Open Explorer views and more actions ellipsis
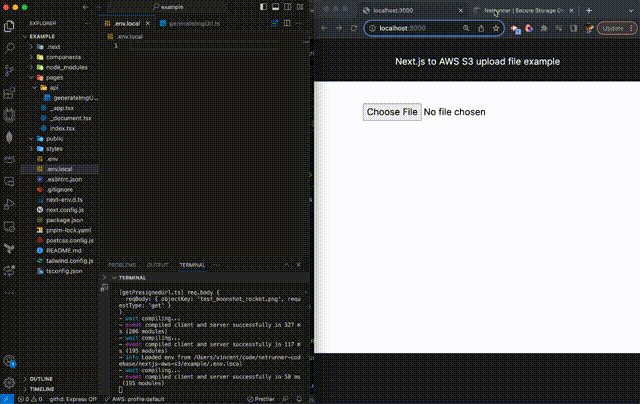This screenshot has width=640, height=404. coord(88,24)
